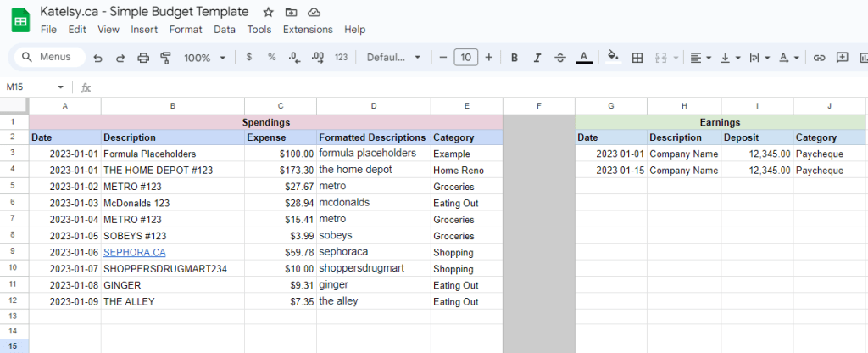
Task: Click the Insert chart icon
Action: point(864,58)
